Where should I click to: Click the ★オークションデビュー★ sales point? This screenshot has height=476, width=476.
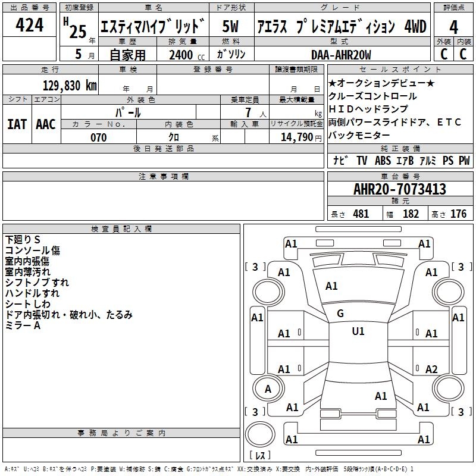381,83
